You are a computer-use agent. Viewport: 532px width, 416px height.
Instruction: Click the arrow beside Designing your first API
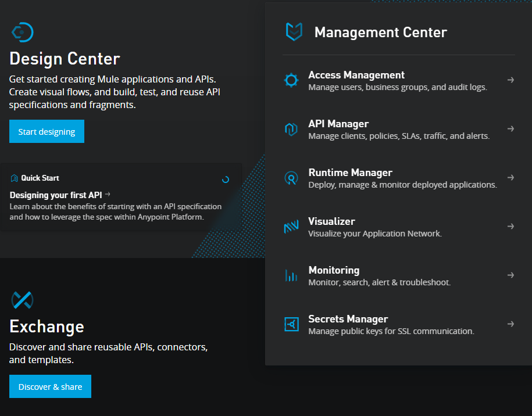[x=108, y=194]
